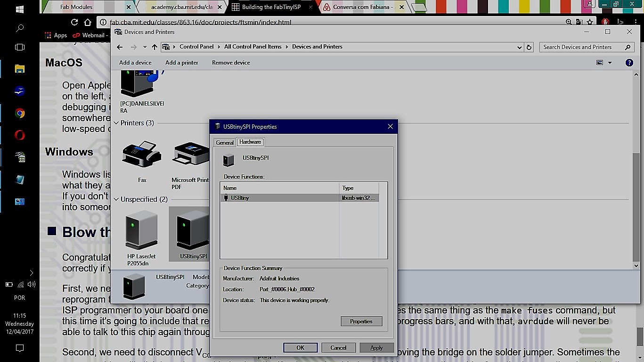
Task: Collapse the Printers (3) group
Action: click(x=116, y=123)
